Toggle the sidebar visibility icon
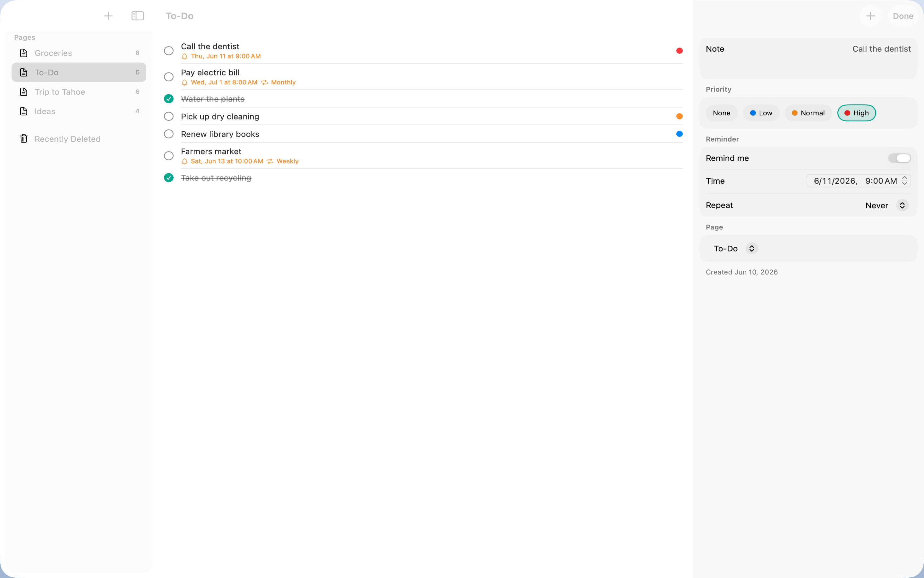 pos(137,16)
